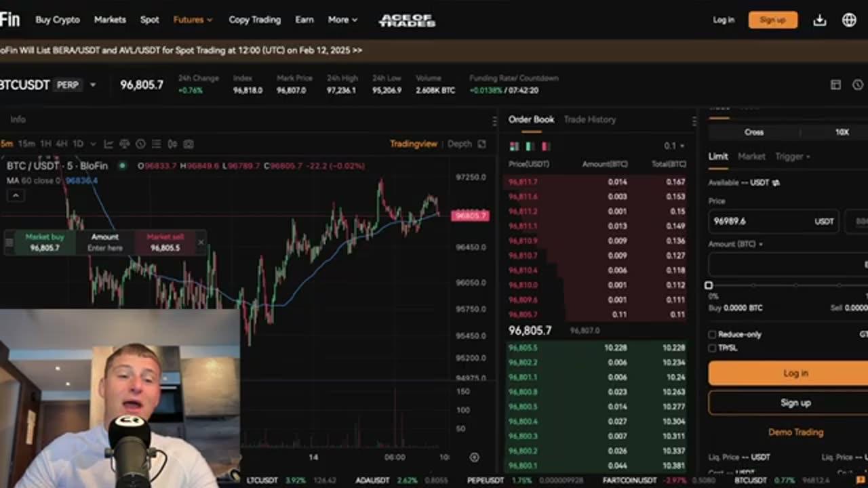Show bids-only green order book view
The width and height of the screenshot is (868, 488).
coord(530,146)
